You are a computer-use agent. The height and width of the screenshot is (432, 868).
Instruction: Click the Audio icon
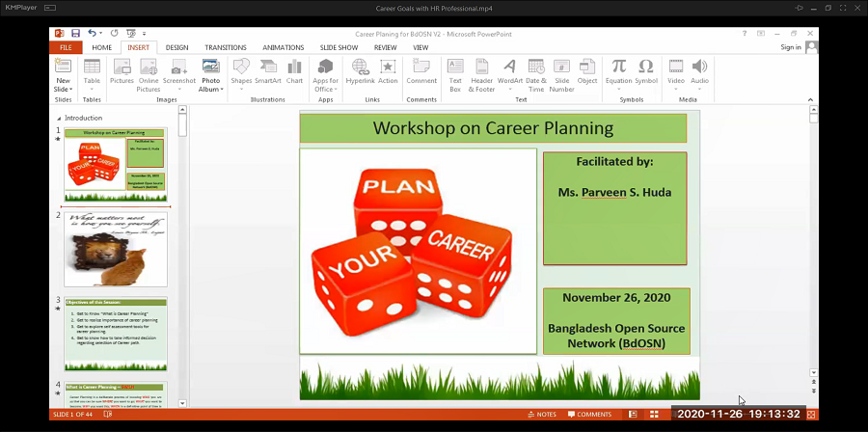point(700,67)
